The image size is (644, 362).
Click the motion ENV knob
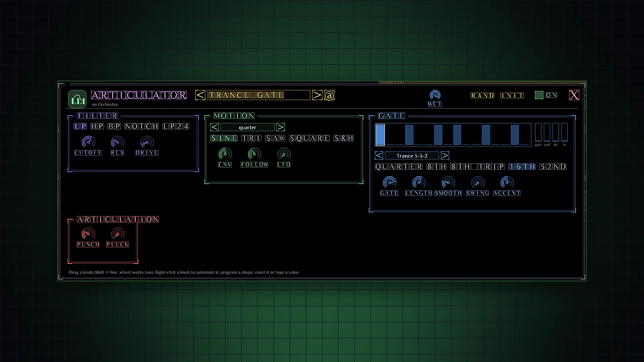coord(225,154)
